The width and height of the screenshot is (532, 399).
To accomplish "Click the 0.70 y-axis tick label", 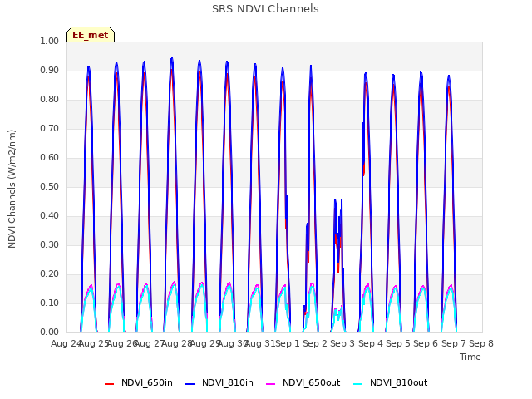I will tap(50, 129).
